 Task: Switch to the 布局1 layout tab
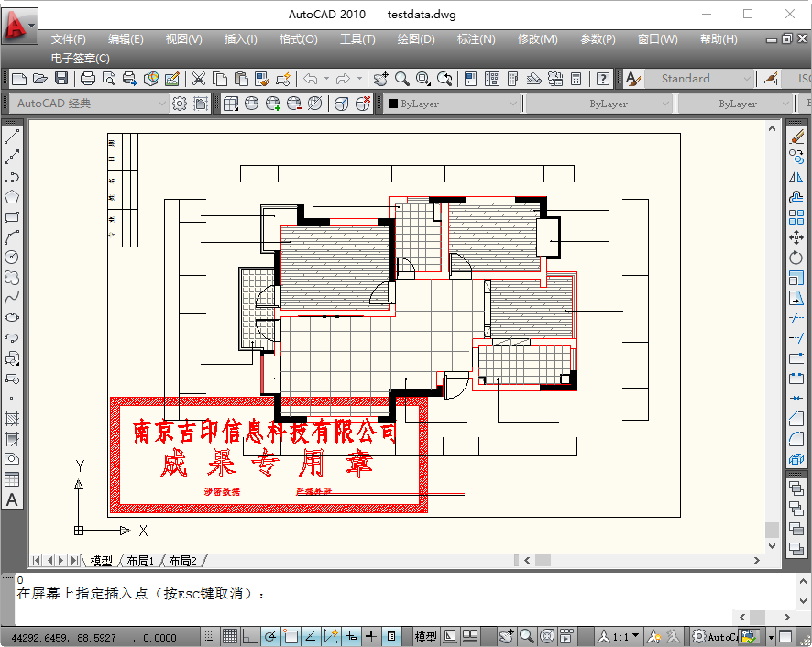[x=140, y=561]
